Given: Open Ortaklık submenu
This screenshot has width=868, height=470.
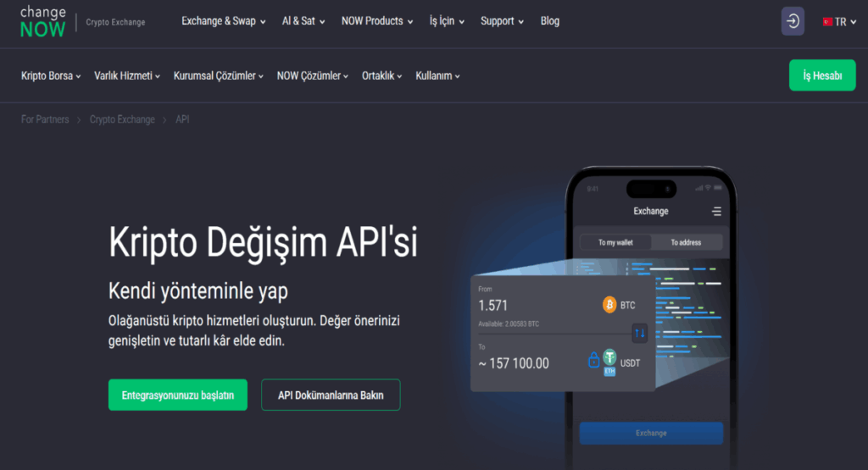Looking at the screenshot, I should [x=382, y=75].
